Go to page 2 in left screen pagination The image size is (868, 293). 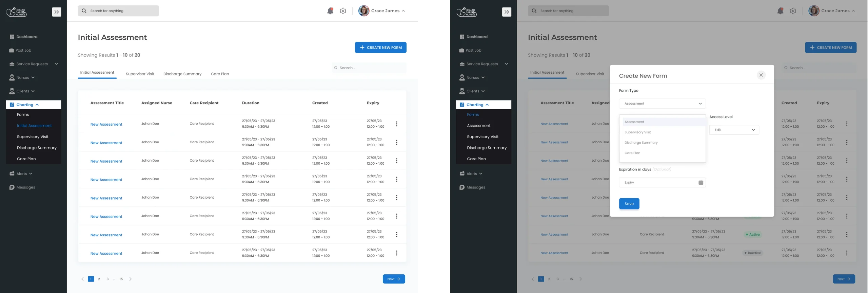[99, 279]
